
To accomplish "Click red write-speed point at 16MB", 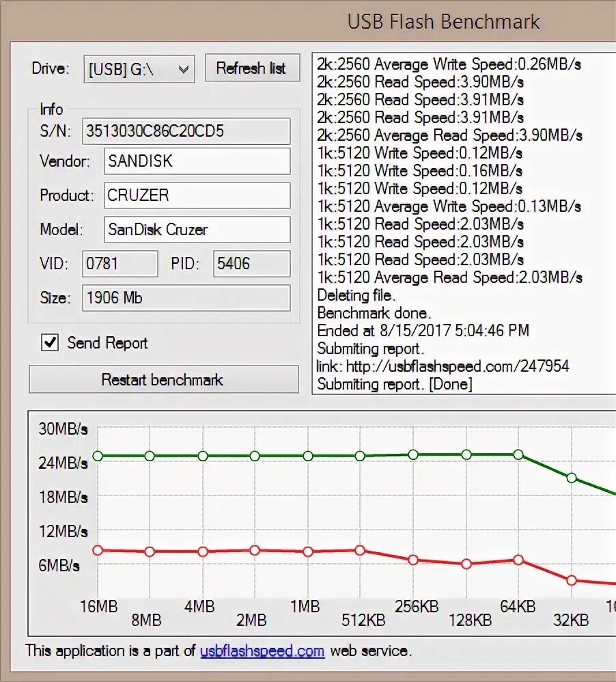I will point(98,550).
